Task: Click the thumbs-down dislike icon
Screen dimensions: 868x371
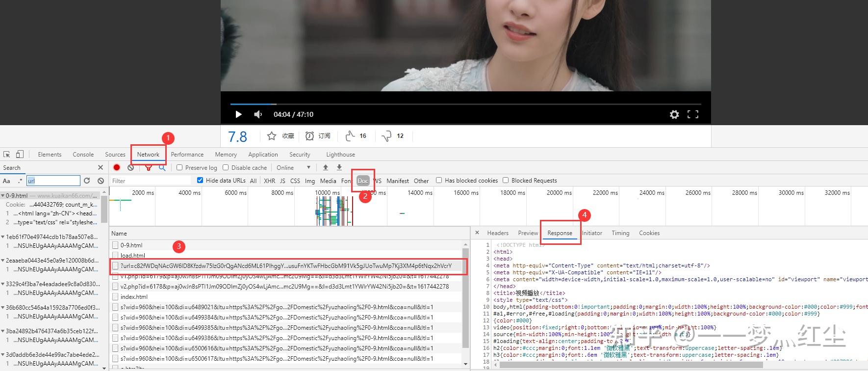Action: click(x=387, y=136)
